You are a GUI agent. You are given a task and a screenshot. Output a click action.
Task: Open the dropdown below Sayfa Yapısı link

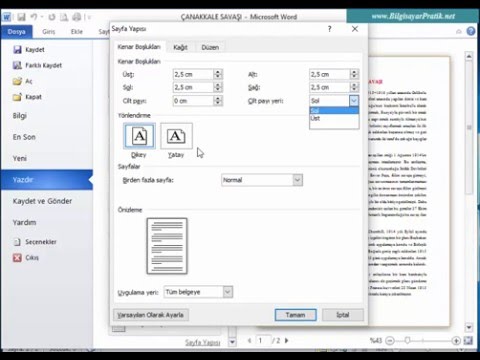pyautogui.click(x=232, y=342)
